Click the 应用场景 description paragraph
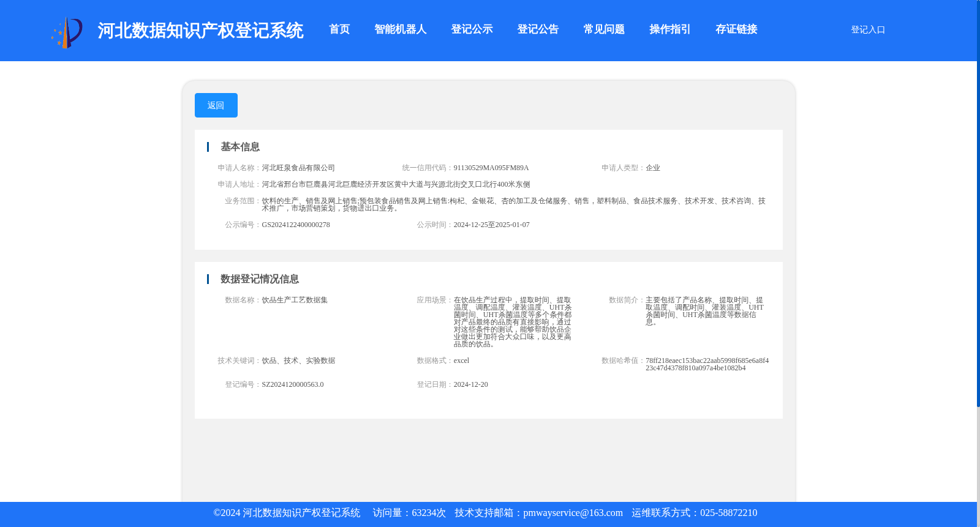 pos(513,322)
